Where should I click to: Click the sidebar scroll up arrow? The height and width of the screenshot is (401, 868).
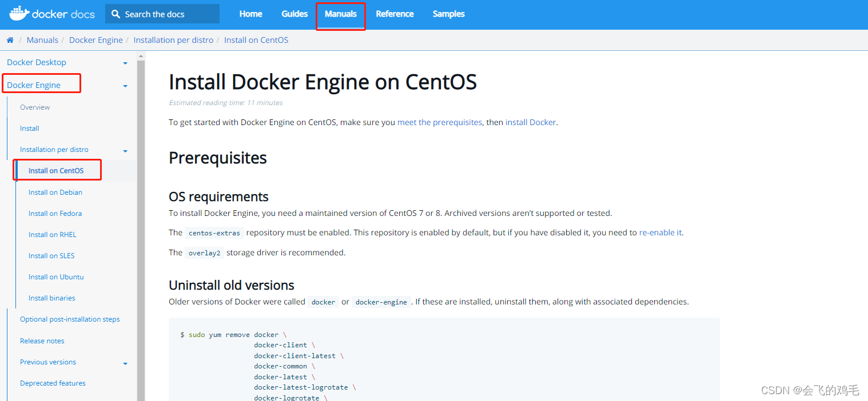[141, 56]
